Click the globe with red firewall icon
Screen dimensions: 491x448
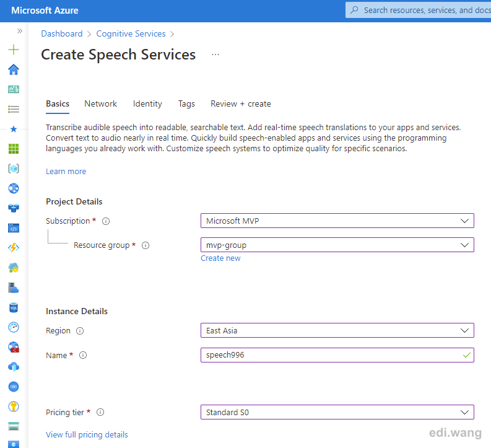point(14,347)
